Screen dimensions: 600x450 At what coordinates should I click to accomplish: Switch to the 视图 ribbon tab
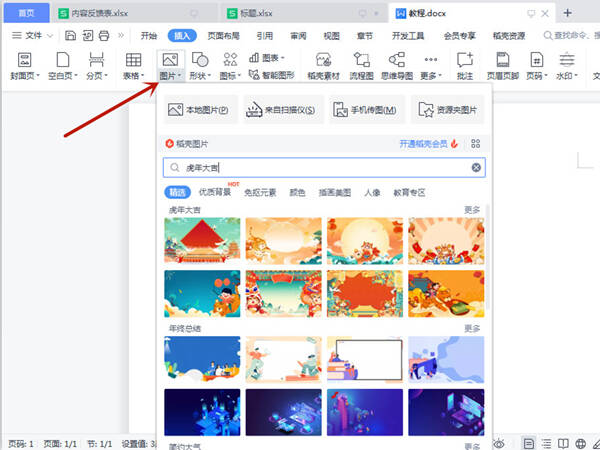click(x=331, y=36)
